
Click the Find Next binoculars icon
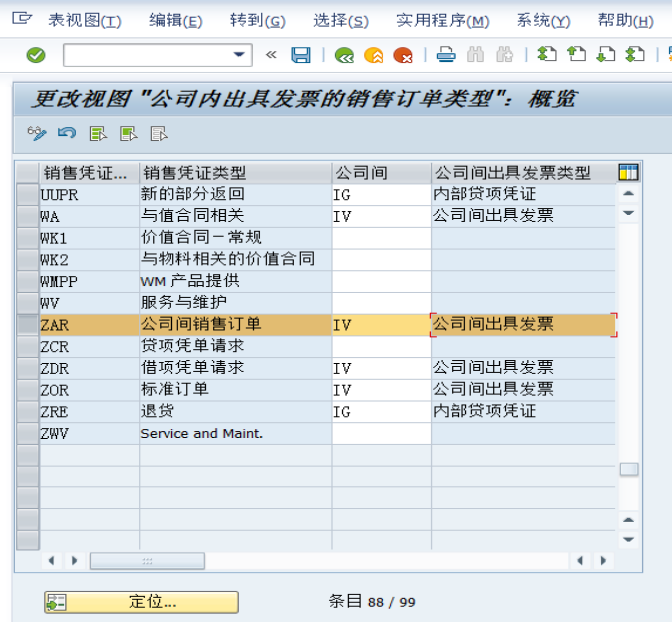coord(504,55)
